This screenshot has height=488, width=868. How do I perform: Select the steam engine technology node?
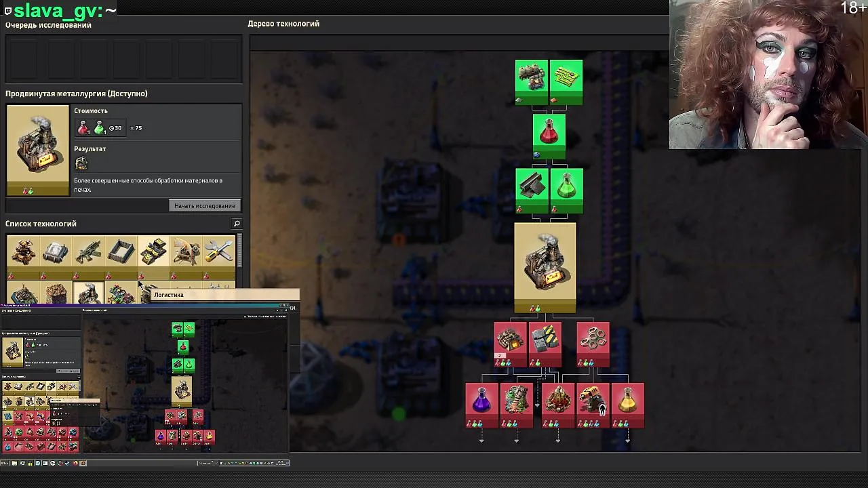coord(531,82)
